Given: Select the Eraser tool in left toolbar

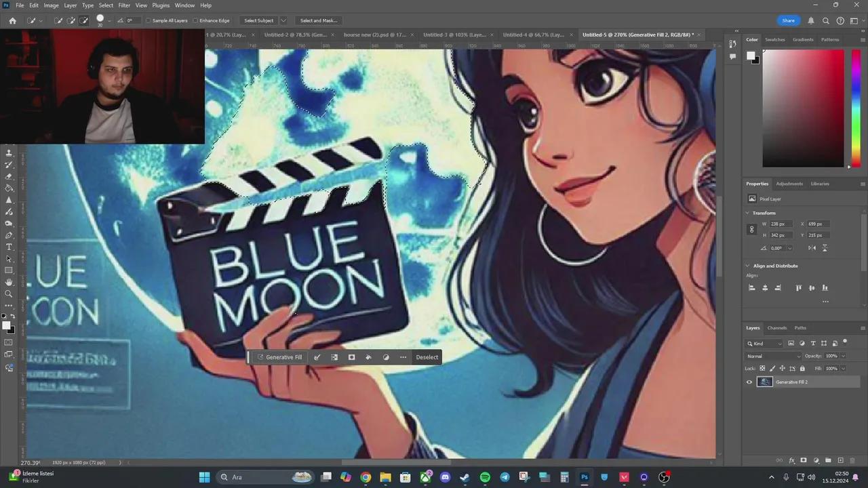Looking at the screenshot, I should coord(9,176).
